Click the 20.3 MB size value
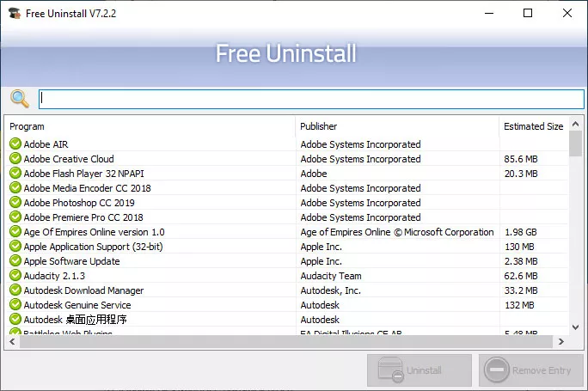Viewport: 588px width, 391px height. click(x=521, y=174)
